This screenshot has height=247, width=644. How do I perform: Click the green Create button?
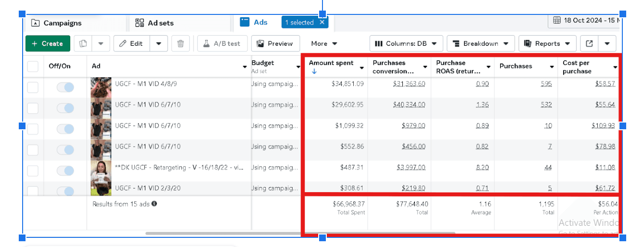(x=48, y=43)
